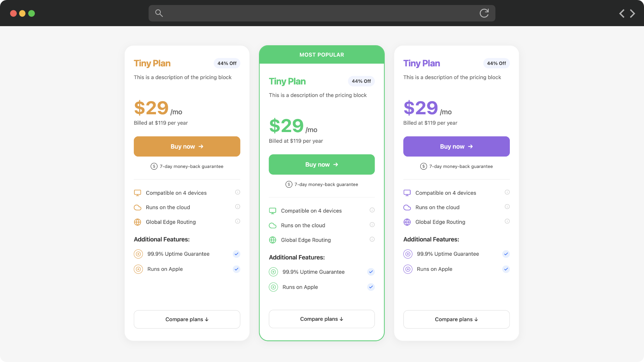Toggle checkmark for 99.9% Uptime in green plan
The image size is (644, 362).
point(371,272)
